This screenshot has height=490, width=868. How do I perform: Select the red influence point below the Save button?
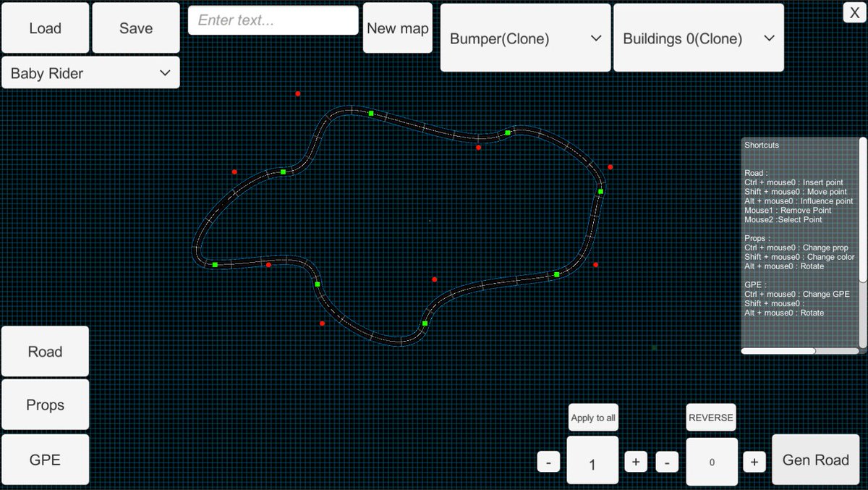pos(234,172)
